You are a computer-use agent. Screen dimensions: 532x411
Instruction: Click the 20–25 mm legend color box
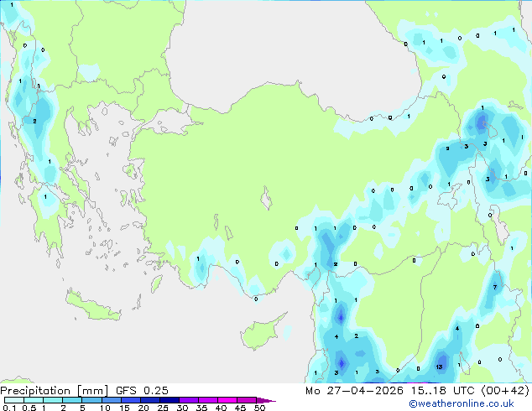pyautogui.click(x=149, y=400)
